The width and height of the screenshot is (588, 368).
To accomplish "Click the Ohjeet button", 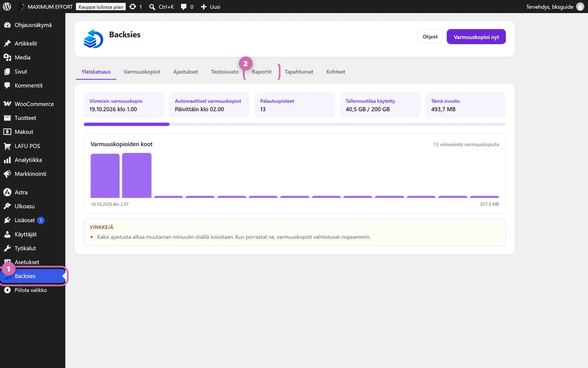I will coord(430,37).
